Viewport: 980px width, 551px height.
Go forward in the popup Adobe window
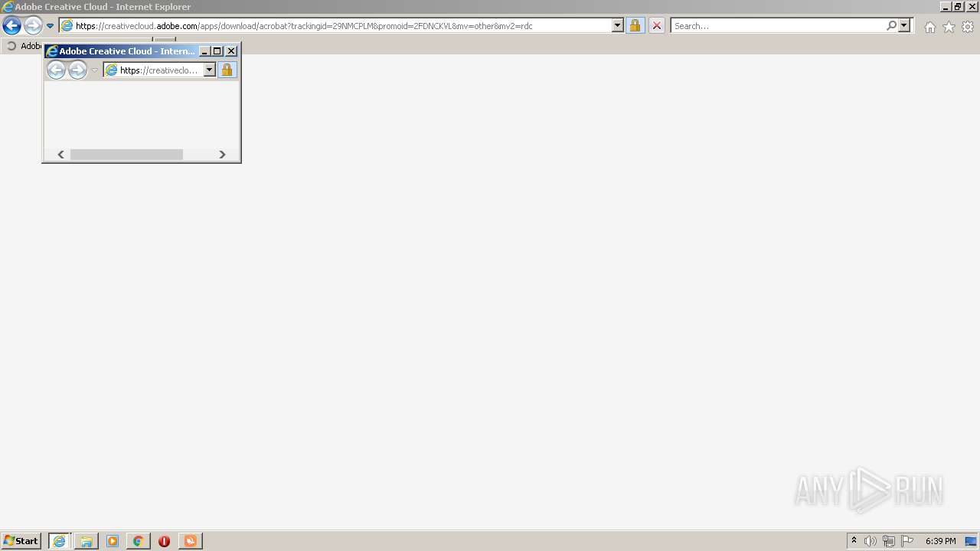(78, 70)
